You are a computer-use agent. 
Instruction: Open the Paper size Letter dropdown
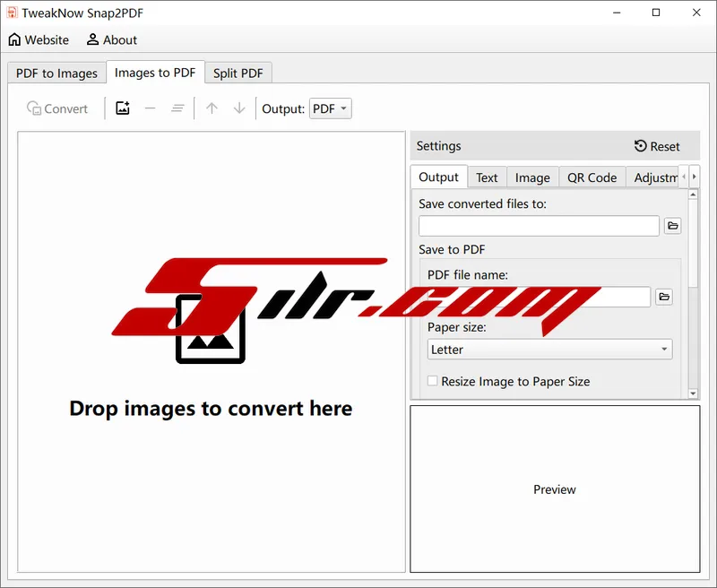coord(549,350)
